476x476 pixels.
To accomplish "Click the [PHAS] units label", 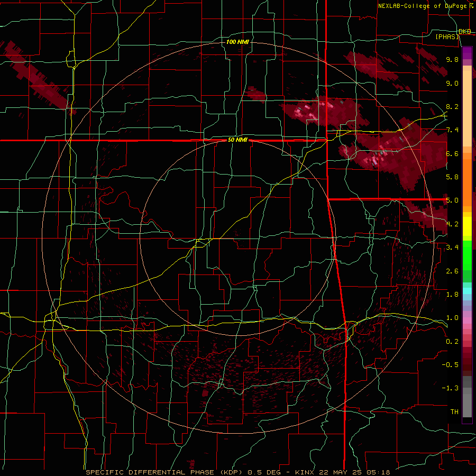I will coord(447,37).
